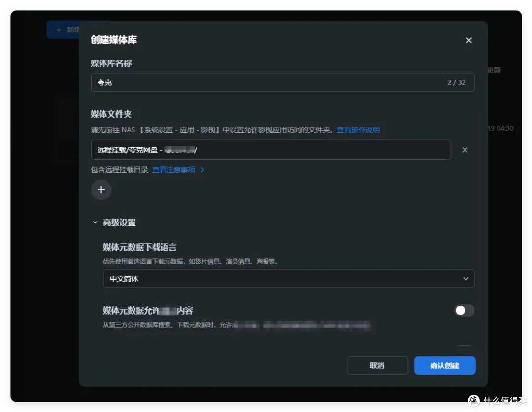The height and width of the screenshot is (412, 532).
Task: Click the media folder path field 远程挂载/夸克网盘
Action: pos(271,150)
